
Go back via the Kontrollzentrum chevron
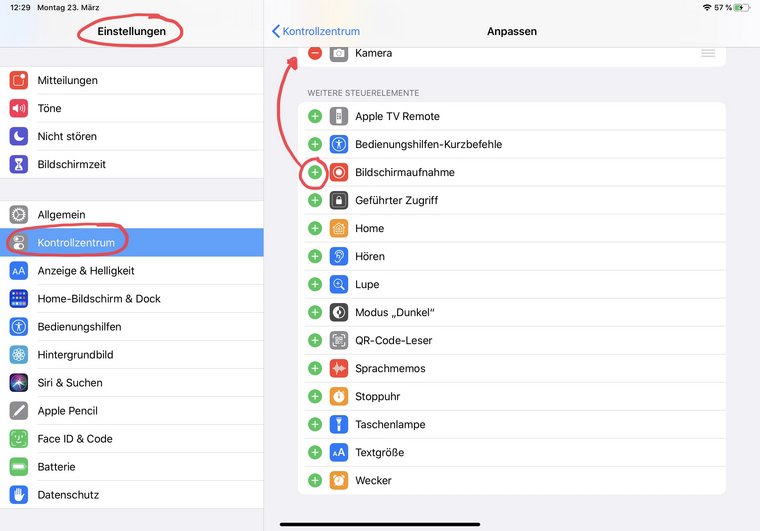[316, 31]
